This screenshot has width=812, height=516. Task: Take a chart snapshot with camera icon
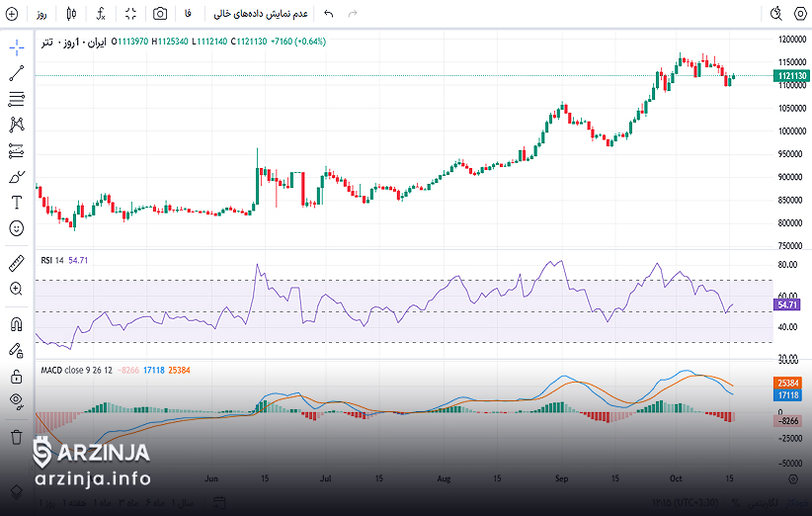(160, 14)
